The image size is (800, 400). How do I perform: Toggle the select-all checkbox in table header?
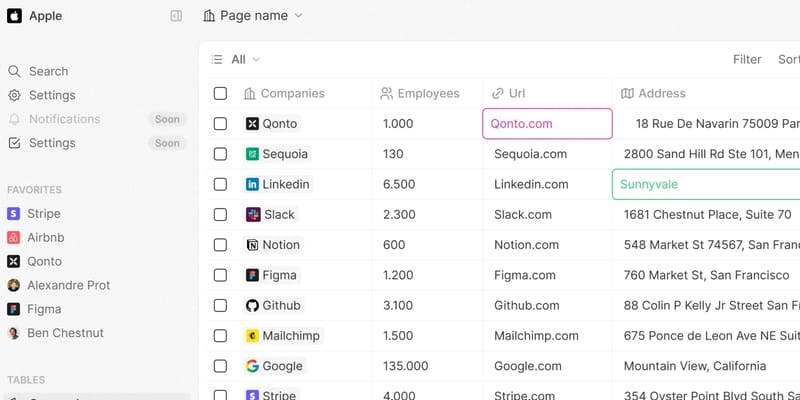pyautogui.click(x=220, y=93)
